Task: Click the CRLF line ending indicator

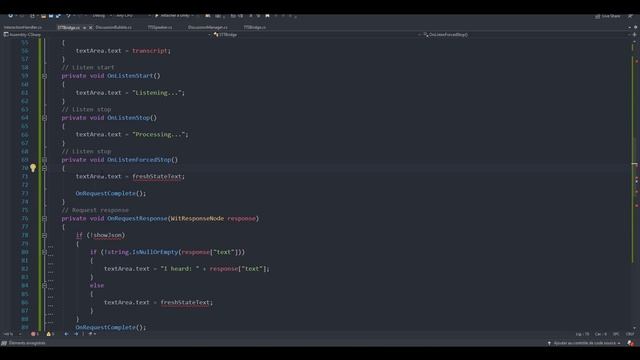Action: coord(630,334)
